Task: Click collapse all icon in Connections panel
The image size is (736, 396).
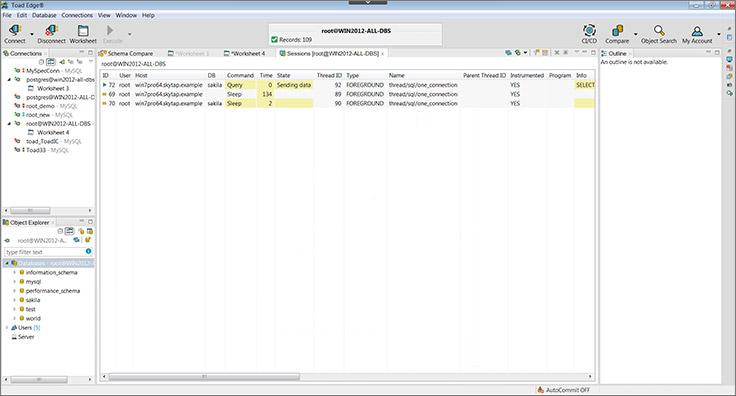Action: click(41, 62)
